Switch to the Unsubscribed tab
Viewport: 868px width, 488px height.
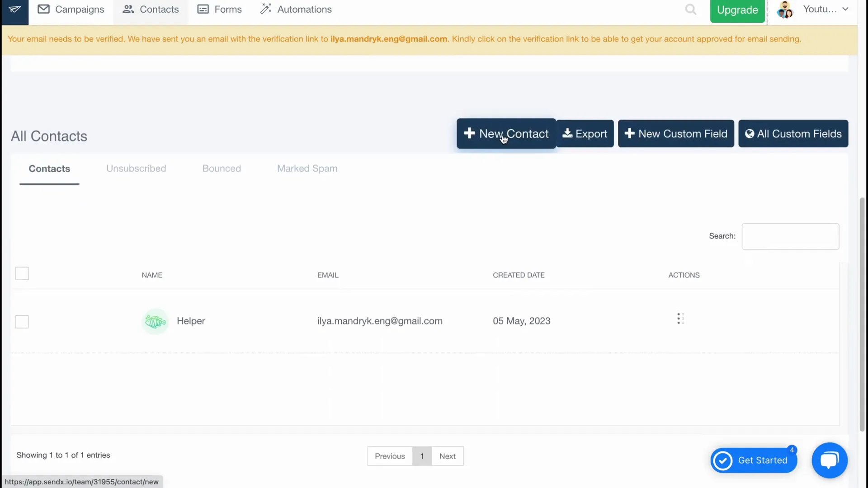[136, 168]
